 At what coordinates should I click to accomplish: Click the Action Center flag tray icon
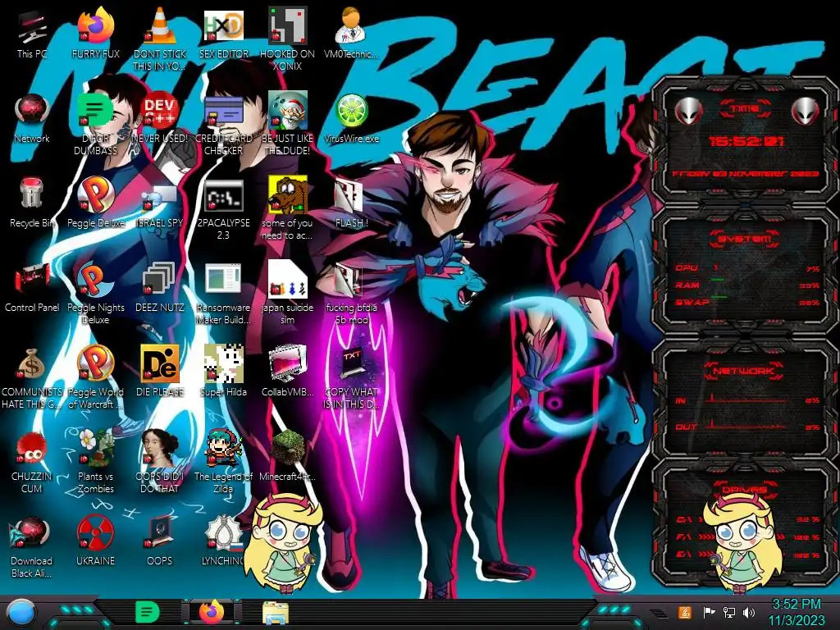708,612
